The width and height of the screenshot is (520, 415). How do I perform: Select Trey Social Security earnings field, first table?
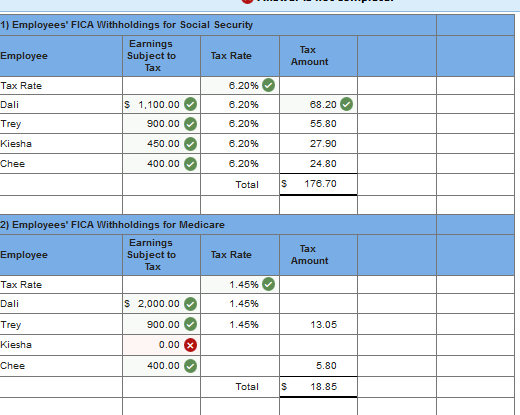click(x=161, y=124)
